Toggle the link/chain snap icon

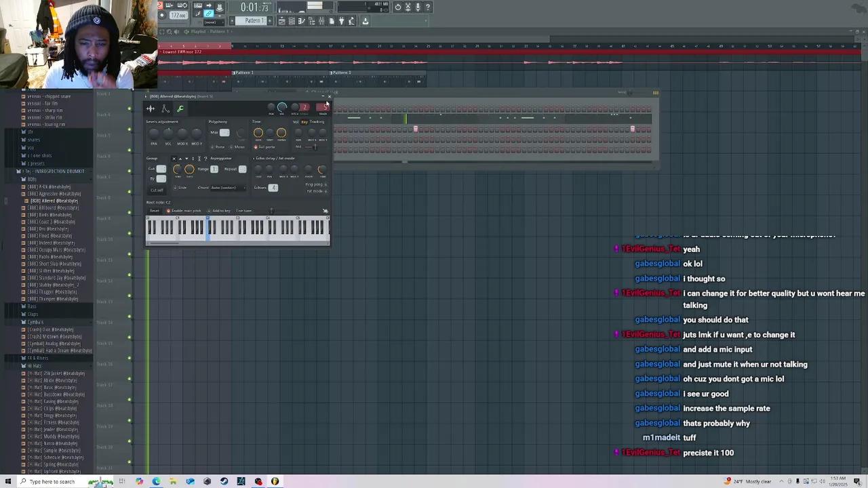coord(209,14)
